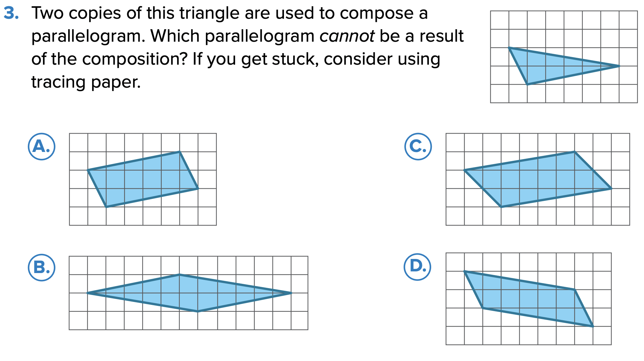Click the rightmost vertex of parallelogram C

[611, 188]
